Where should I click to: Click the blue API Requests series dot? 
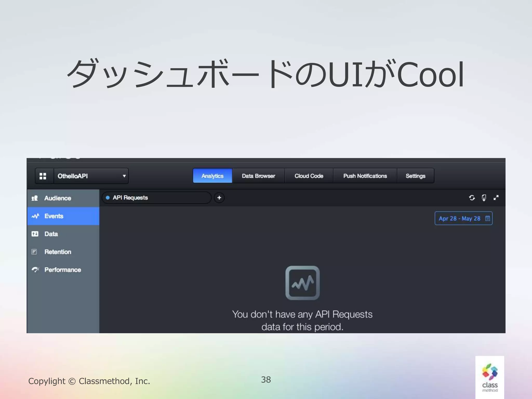108,198
